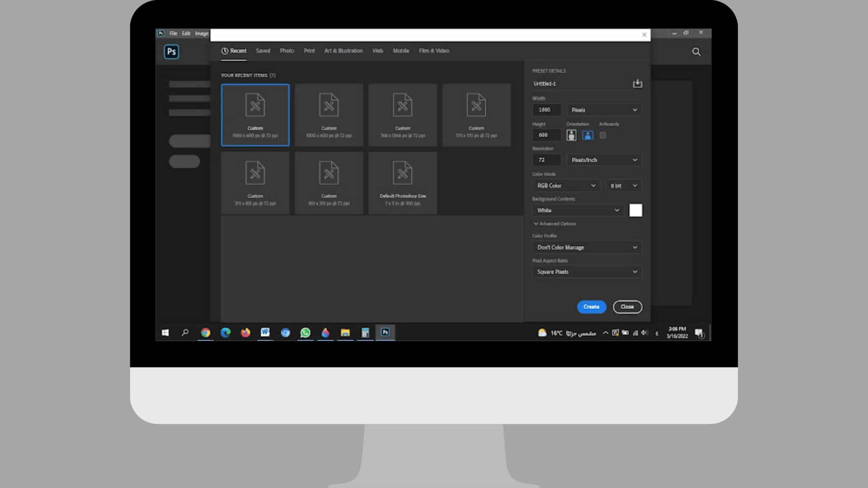
Task: Enable the Artboards checkbox
Action: click(603, 135)
